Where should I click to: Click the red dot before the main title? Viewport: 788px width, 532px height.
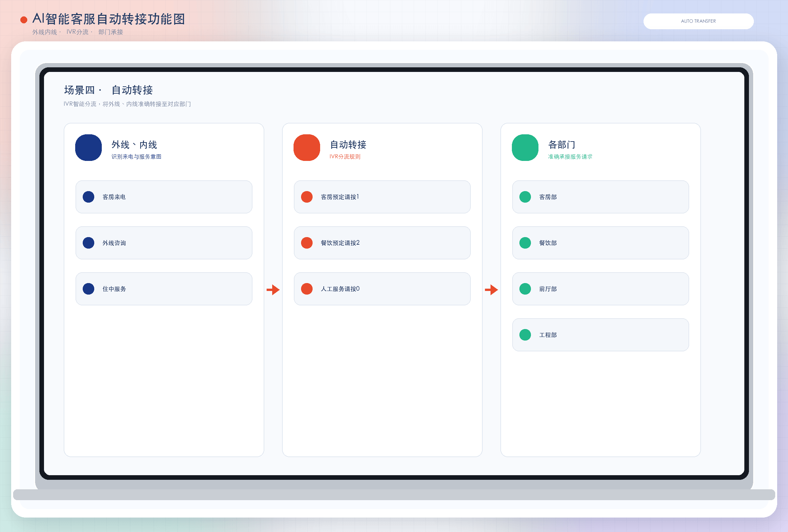(24, 20)
